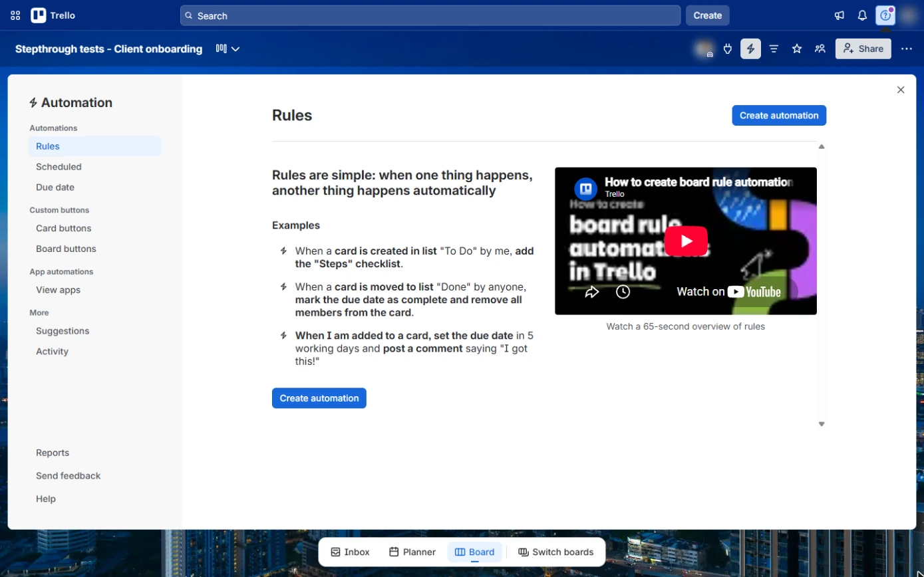Viewport: 924px width, 577px height.
Task: Open Help in Automation sidebar
Action: pos(46,499)
